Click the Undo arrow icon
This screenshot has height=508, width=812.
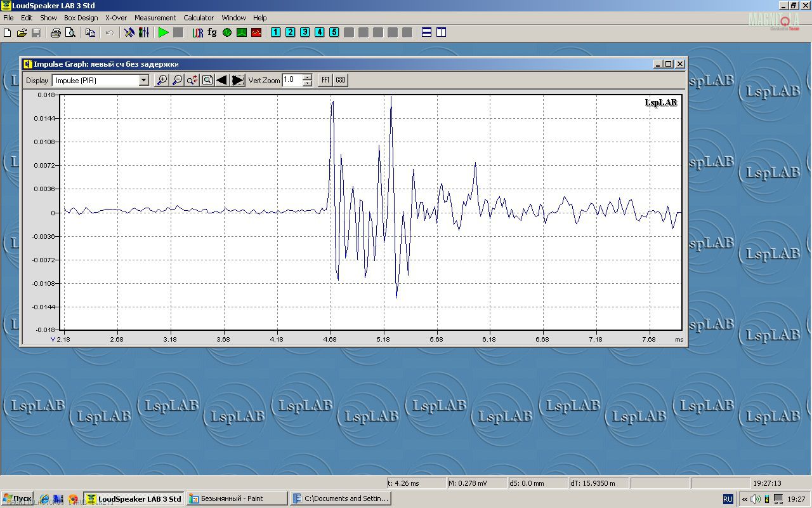[110, 32]
